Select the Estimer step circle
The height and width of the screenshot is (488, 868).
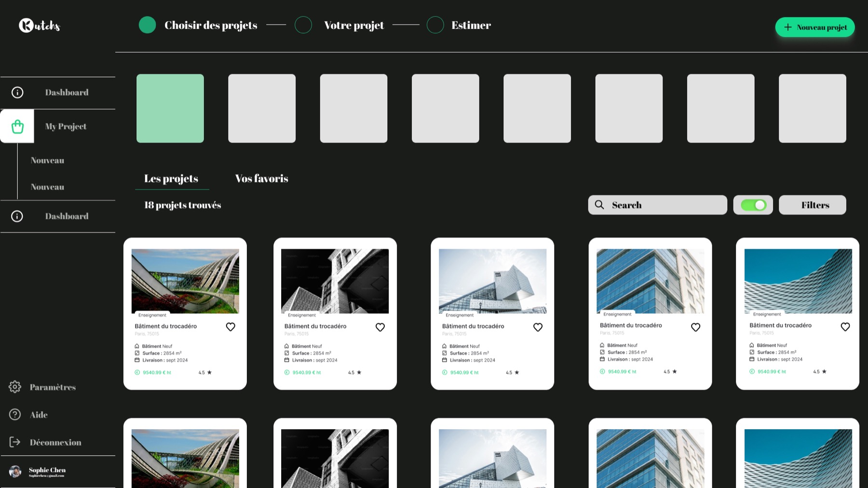coord(435,25)
